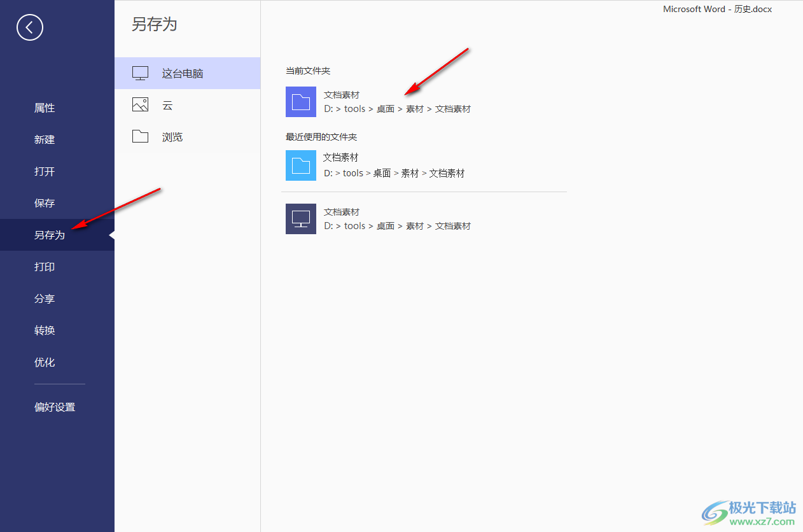Screen dimensions: 803x532
Task: Click the current folder path under 当前文件夹
Action: [397, 109]
